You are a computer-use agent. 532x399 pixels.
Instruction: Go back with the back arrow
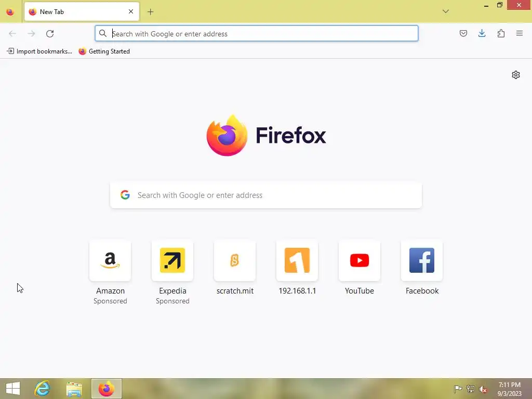tap(12, 34)
